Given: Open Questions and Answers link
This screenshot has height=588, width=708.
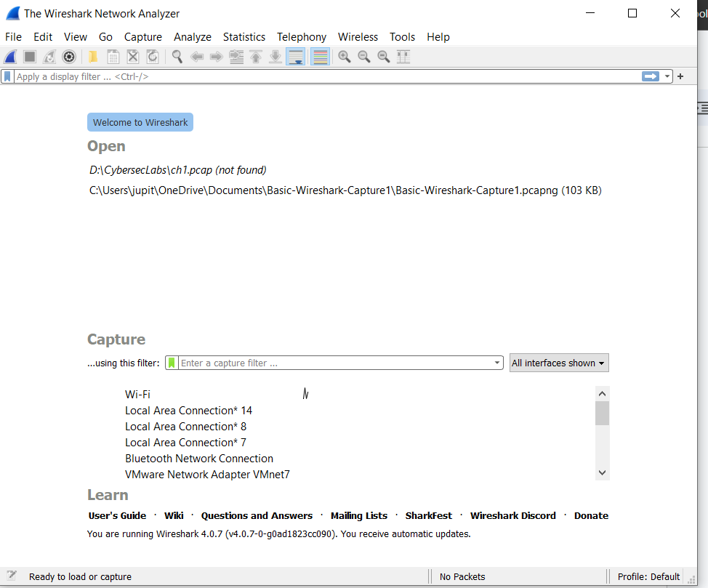Looking at the screenshot, I should tap(257, 516).
